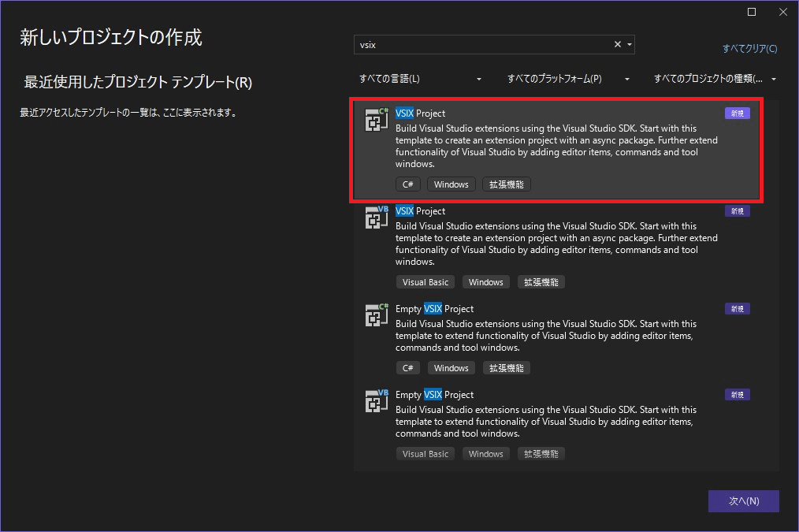
Task: Click the C# tag under Empty VSIX Project
Action: (x=407, y=368)
